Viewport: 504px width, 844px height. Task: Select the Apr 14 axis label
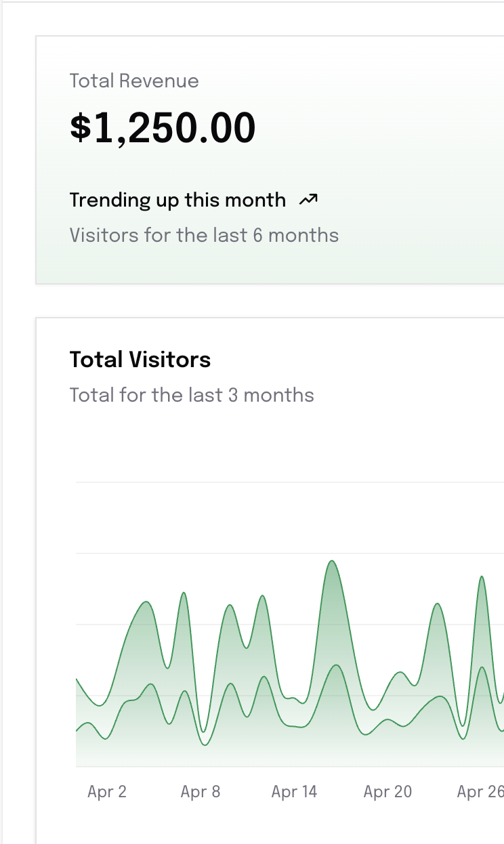coord(294,791)
